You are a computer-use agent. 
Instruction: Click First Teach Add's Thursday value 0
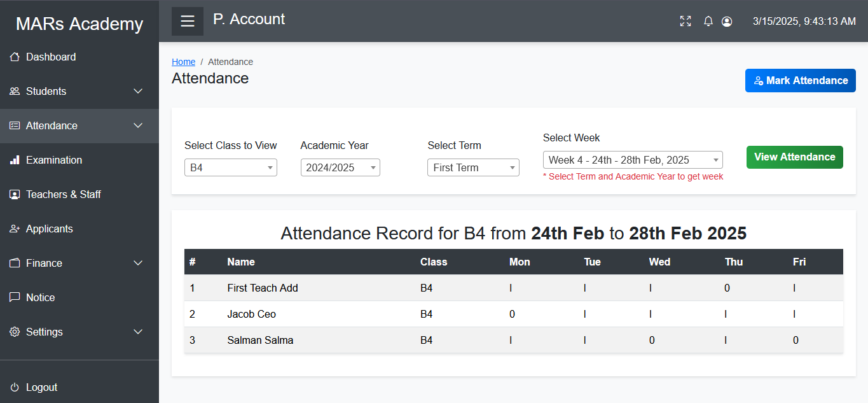[727, 288]
